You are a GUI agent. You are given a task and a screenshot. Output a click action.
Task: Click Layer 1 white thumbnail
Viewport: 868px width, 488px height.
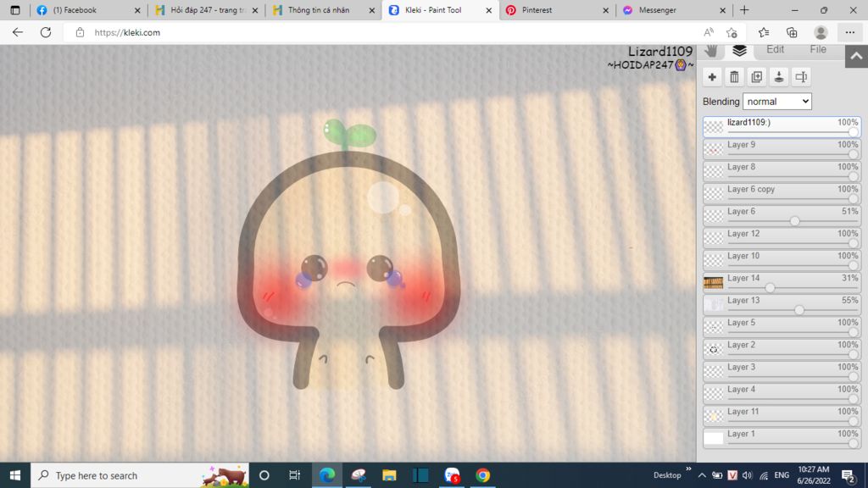pos(713,438)
